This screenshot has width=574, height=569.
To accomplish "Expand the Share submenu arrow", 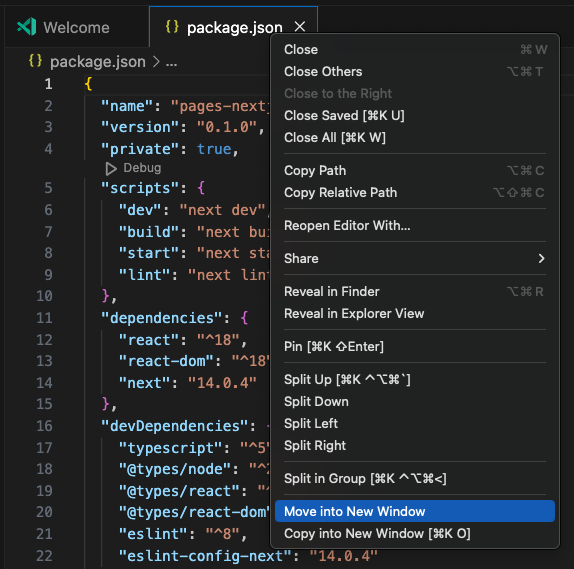I will [x=541, y=259].
